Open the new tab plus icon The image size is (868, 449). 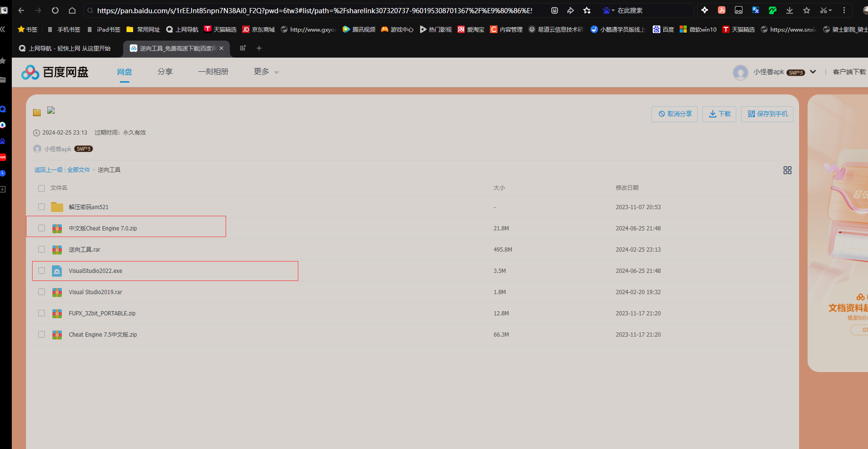[259, 48]
